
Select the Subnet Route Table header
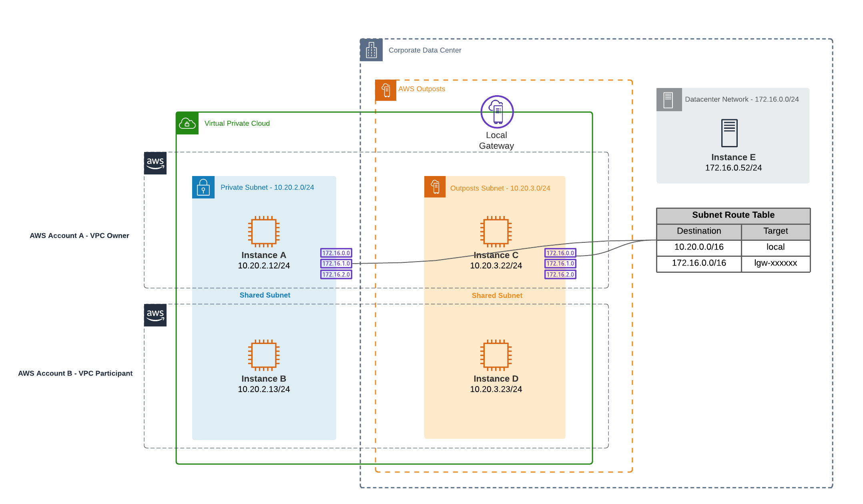pos(733,216)
